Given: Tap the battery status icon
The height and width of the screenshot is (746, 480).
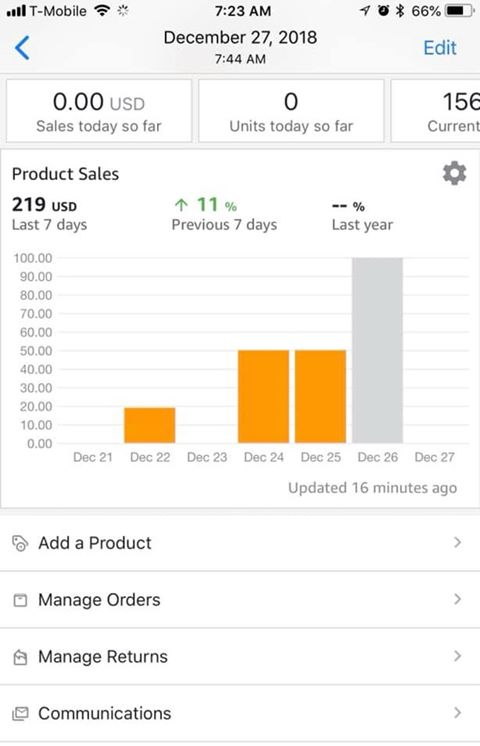Looking at the screenshot, I should pyautogui.click(x=459, y=10).
